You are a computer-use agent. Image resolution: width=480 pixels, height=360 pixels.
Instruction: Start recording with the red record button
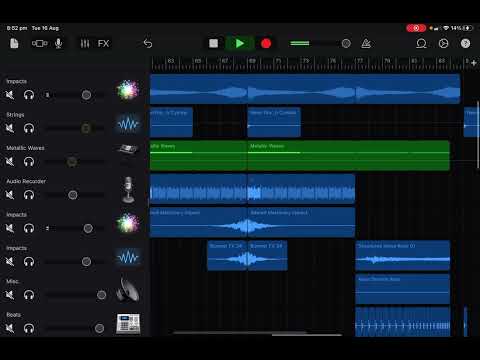tap(266, 43)
